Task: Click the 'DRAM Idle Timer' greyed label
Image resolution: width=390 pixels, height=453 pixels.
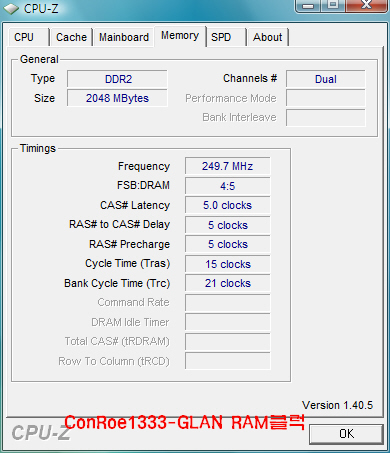Action: pos(130,322)
